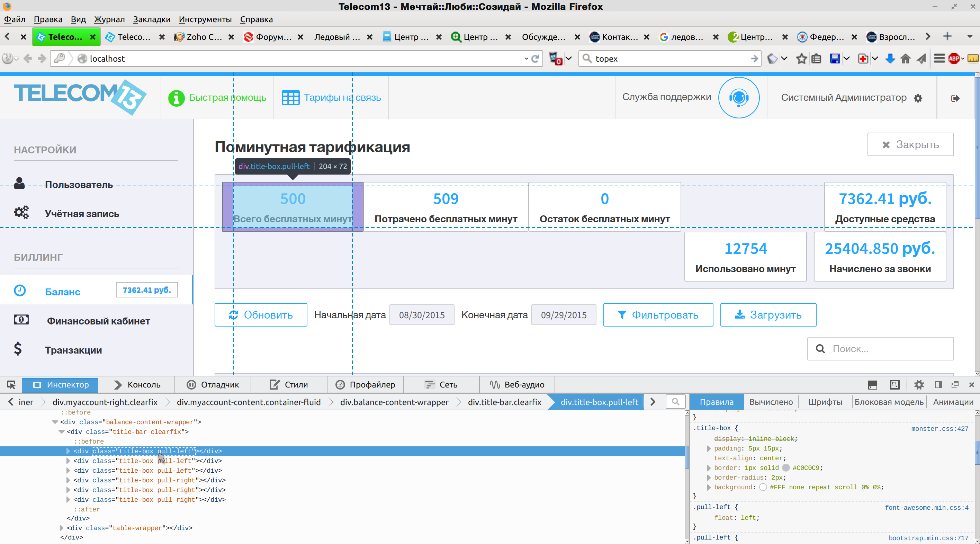Open the Закладки bookmarks menu
980x544 pixels.
click(151, 19)
